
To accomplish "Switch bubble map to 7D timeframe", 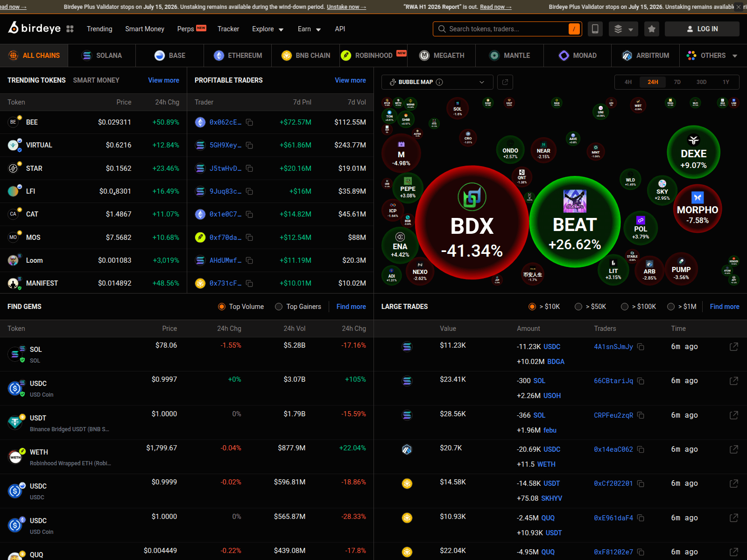I will click(x=677, y=82).
